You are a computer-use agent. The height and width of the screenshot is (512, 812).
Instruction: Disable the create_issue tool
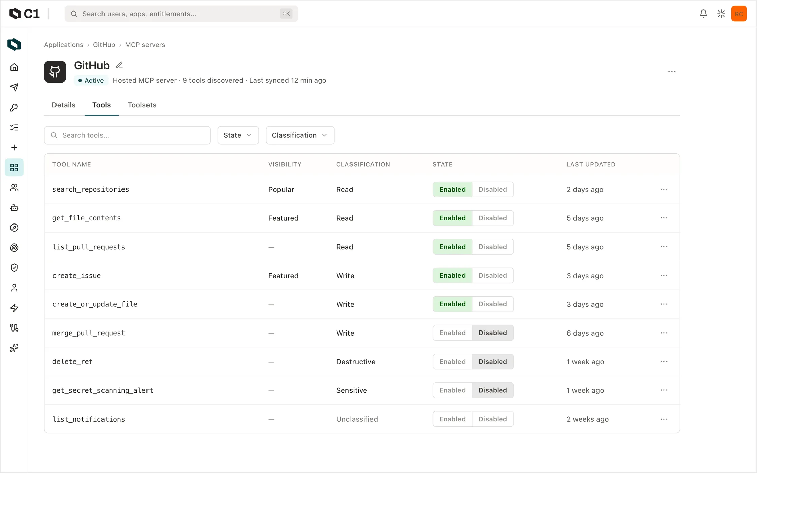click(493, 275)
